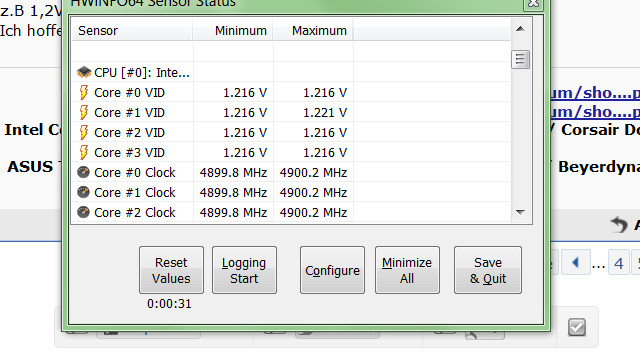Click the Sensor column header
The height and width of the screenshot is (360, 640).
coord(132,31)
